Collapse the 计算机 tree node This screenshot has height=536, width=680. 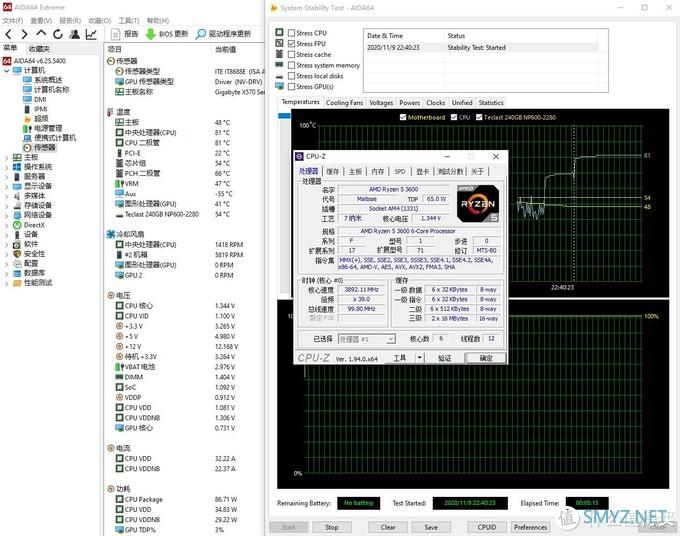click(7, 70)
